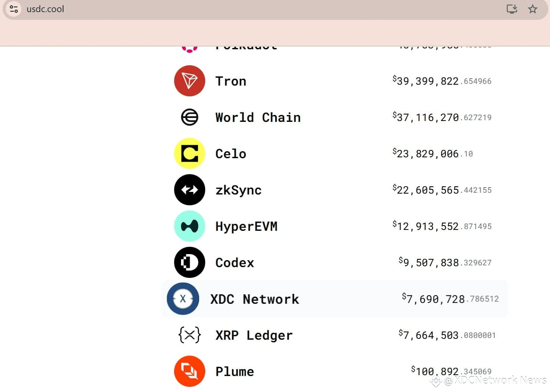Viewport: 550px width, 392px height.
Task: Open site information icon in address bar
Action: tap(14, 9)
